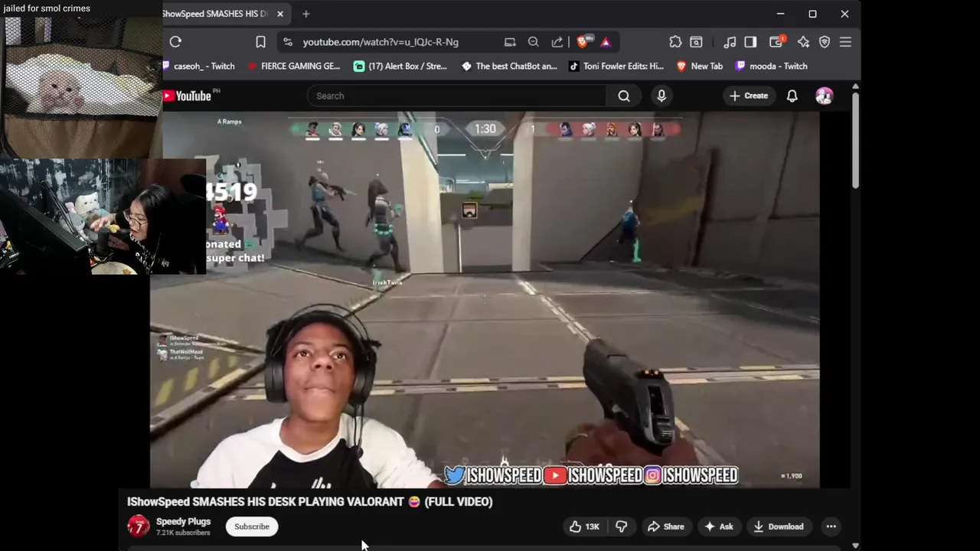Maximize the browser window
The height and width of the screenshot is (551, 980).
(812, 14)
